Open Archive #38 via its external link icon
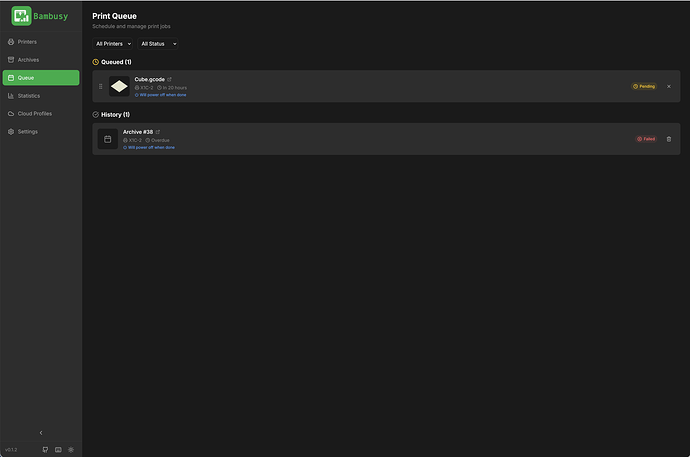Viewport: 690px width, 457px height. pos(158,132)
